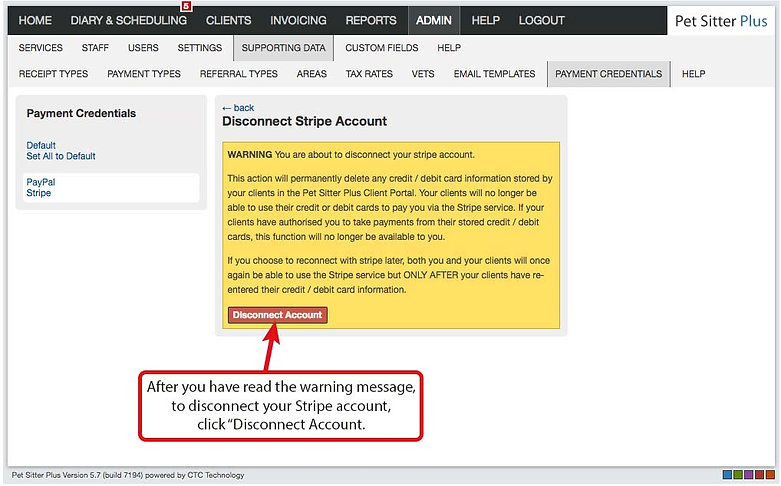Go to REFERRAL TYPES
This screenshot has width=781, height=486.
(239, 74)
